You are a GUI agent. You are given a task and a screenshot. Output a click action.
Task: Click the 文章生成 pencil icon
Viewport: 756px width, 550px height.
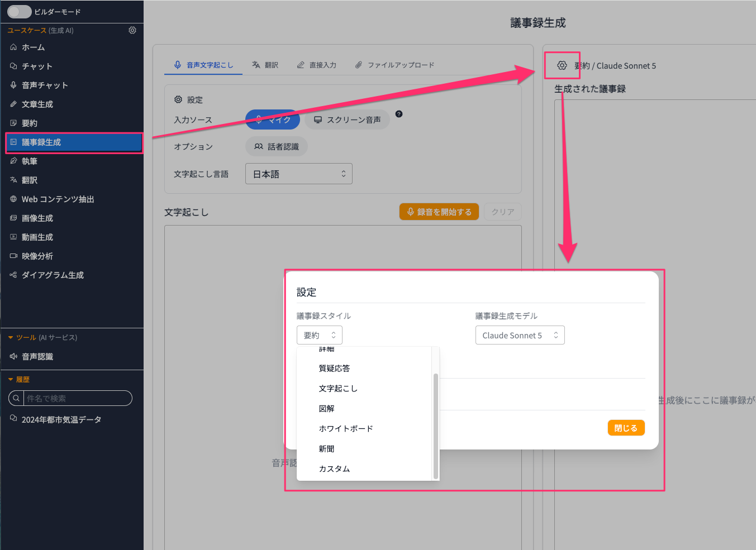[x=13, y=104]
